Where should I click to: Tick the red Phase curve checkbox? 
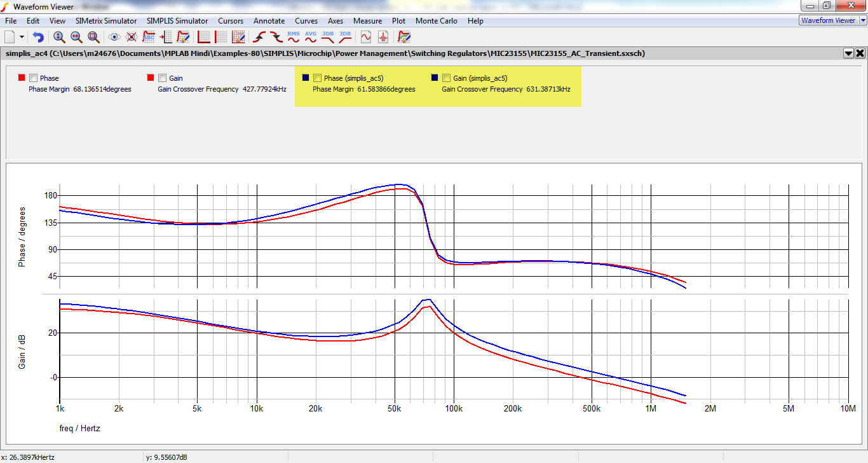pyautogui.click(x=33, y=78)
